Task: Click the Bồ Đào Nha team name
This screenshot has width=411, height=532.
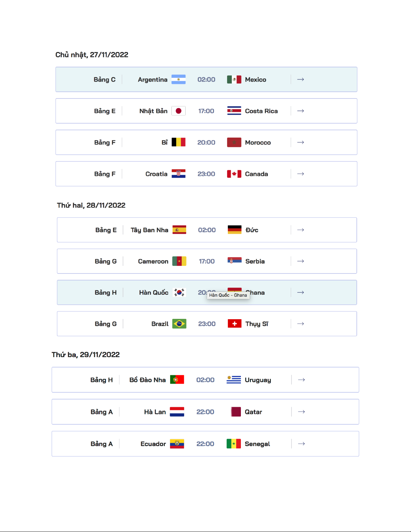Action: pyautogui.click(x=148, y=380)
